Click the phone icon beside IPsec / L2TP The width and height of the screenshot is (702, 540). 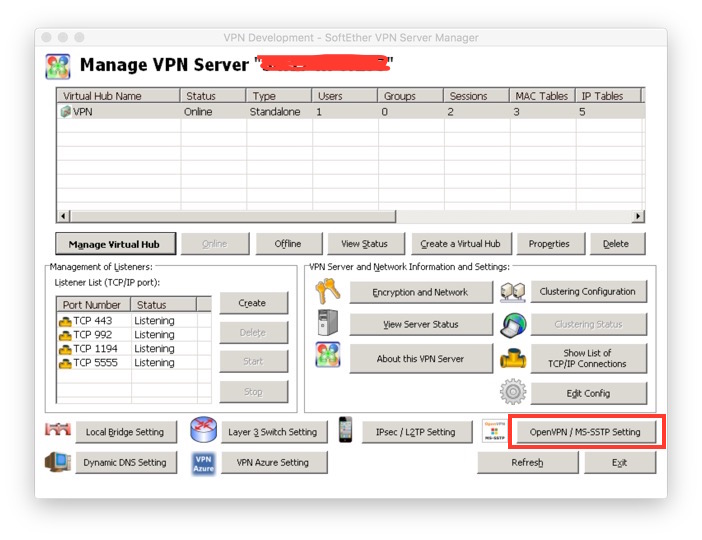pos(345,429)
